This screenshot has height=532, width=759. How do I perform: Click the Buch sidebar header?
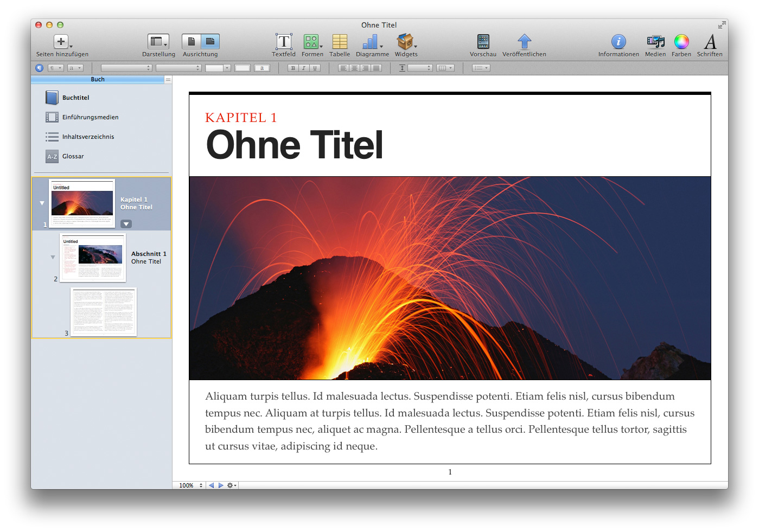click(98, 79)
